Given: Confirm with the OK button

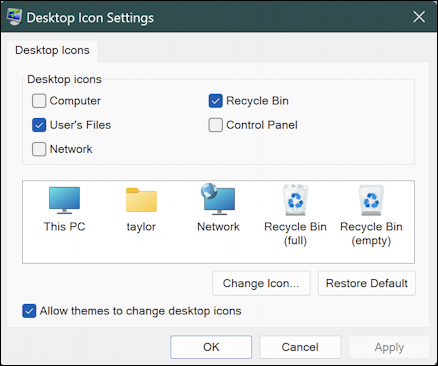Looking at the screenshot, I should pos(211,347).
